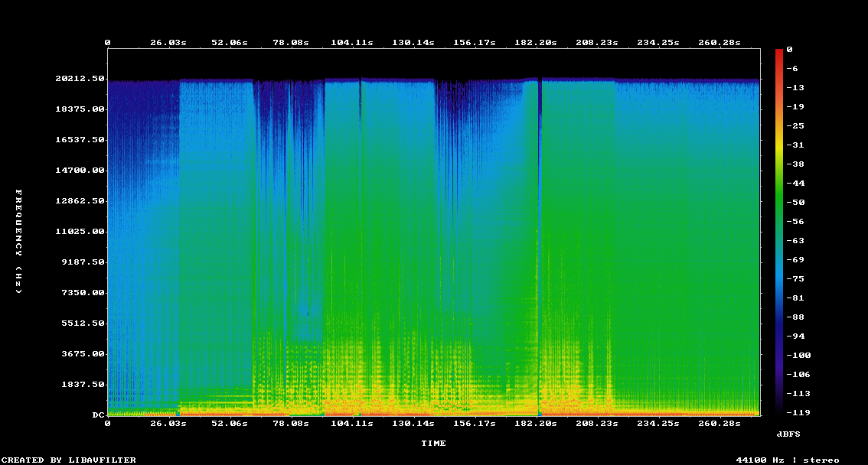868x465 pixels.
Task: Click the 156.17s label on top time axis
Action: (475, 43)
